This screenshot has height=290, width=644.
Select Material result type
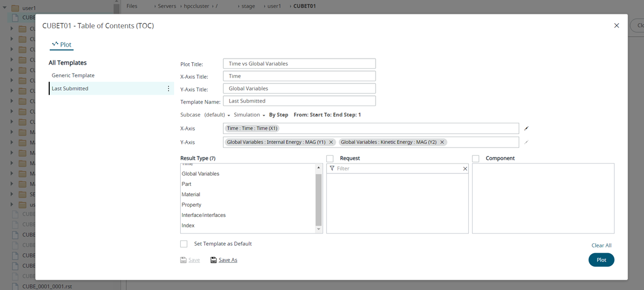(x=191, y=195)
